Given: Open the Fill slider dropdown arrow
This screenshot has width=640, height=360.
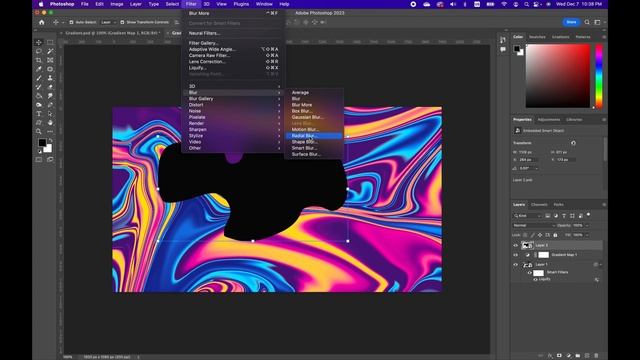Looking at the screenshot, I should pyautogui.click(x=587, y=235).
